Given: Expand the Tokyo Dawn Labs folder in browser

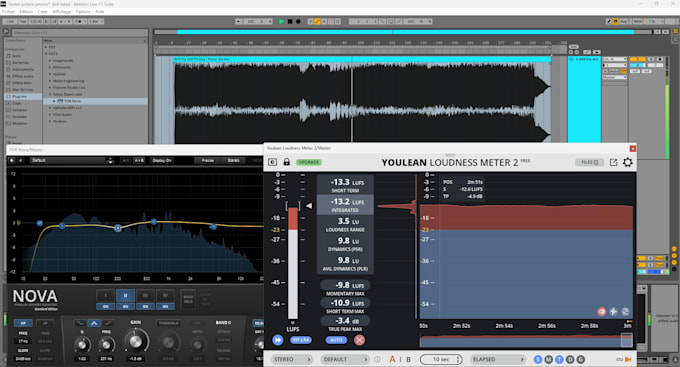Looking at the screenshot, I should (51, 94).
